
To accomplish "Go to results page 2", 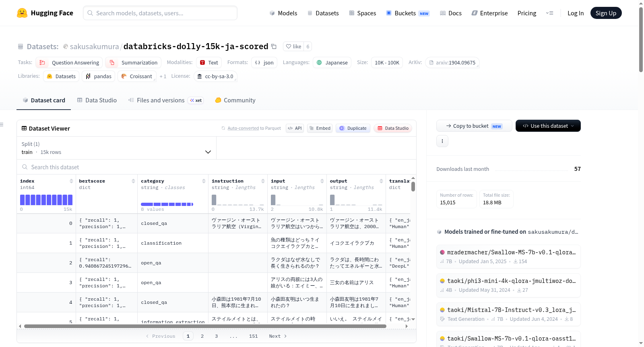I will pos(202,336).
